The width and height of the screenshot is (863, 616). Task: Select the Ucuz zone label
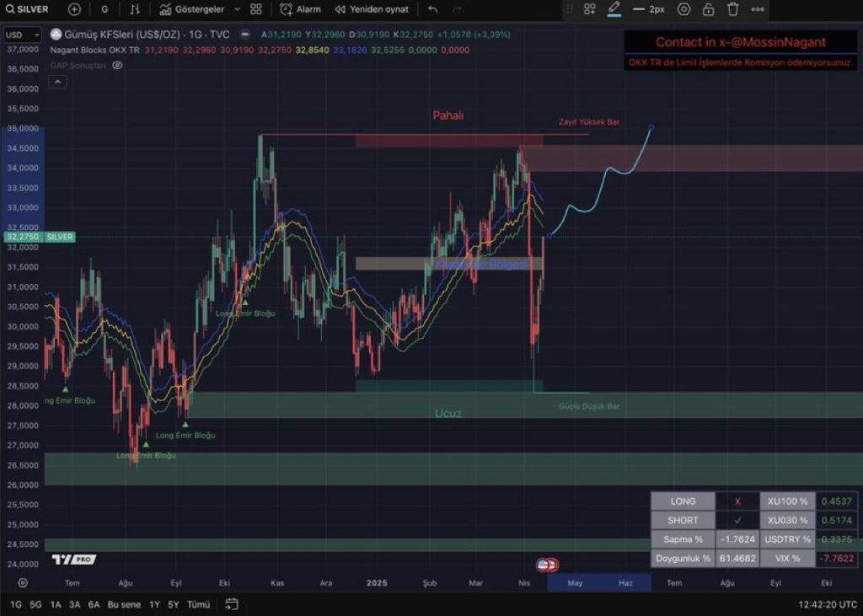[x=448, y=414]
